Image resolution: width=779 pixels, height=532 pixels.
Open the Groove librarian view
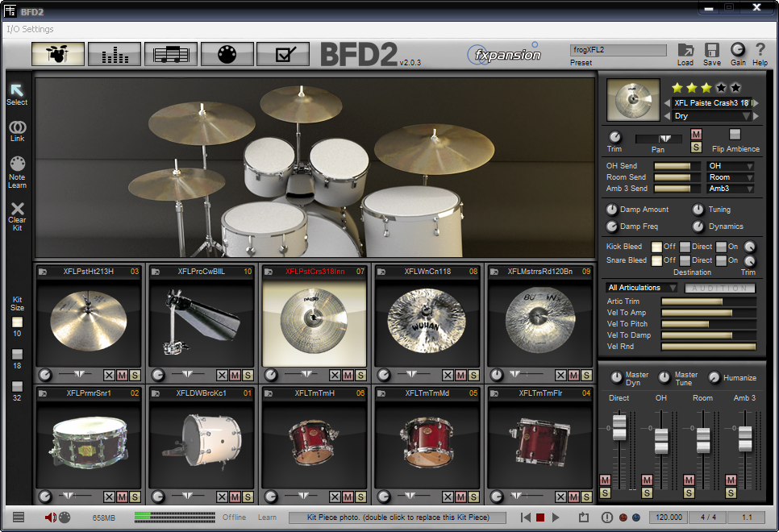171,54
